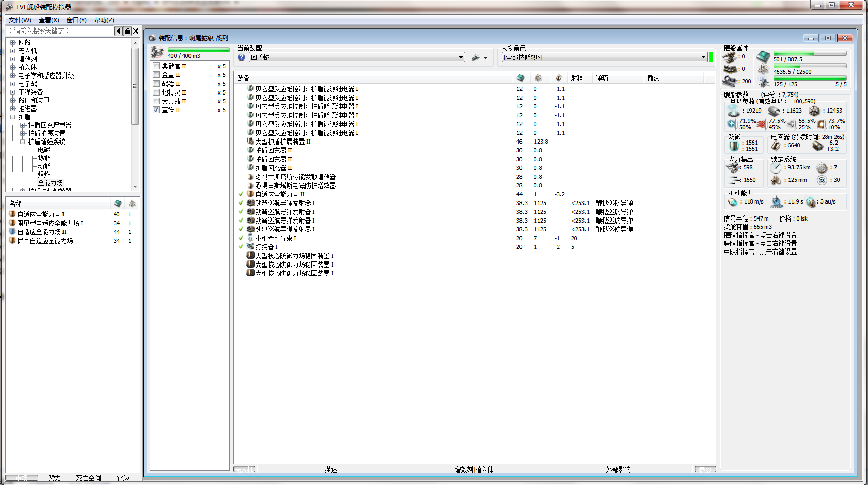The height and width of the screenshot is (485, 868).
Task: Switch to the 增效剂|植入体 tab
Action: coord(474,470)
